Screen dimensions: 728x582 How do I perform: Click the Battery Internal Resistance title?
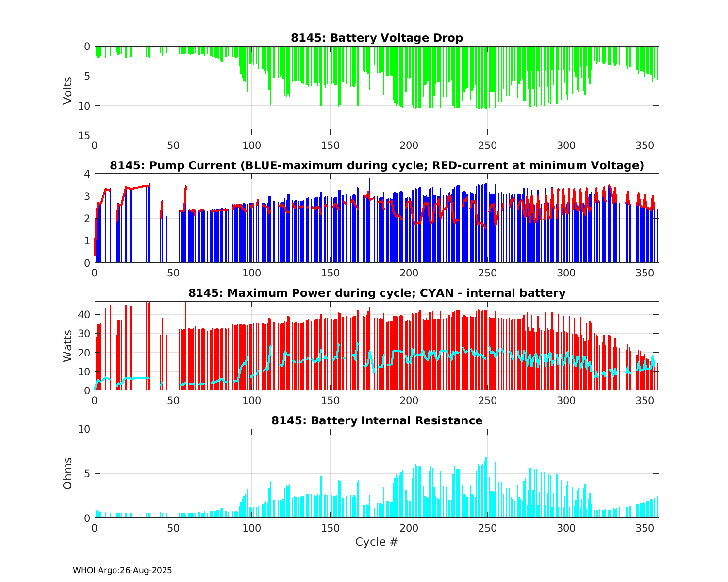pos(377,420)
